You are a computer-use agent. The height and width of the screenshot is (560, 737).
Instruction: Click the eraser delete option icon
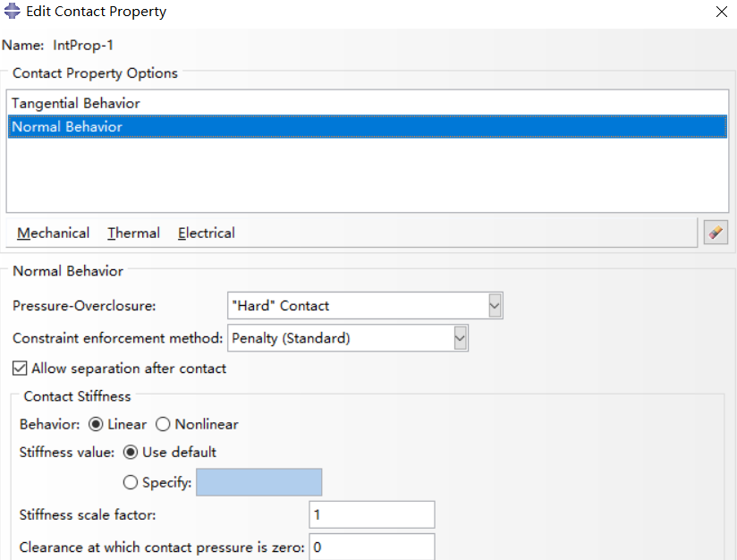716,233
